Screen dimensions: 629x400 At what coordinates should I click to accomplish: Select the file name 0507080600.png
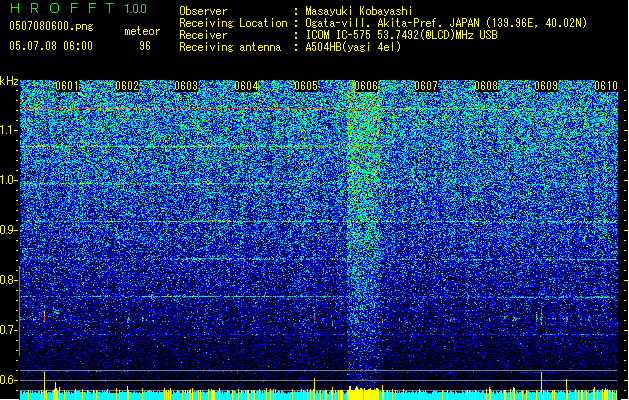coord(51,26)
